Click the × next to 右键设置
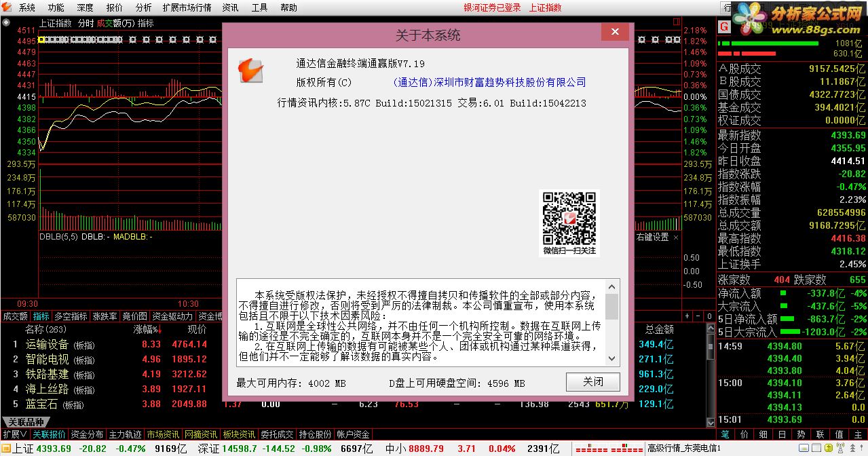 [675, 237]
